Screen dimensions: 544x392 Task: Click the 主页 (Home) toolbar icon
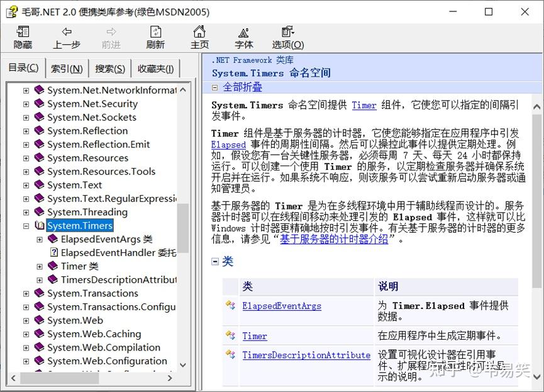click(x=199, y=36)
